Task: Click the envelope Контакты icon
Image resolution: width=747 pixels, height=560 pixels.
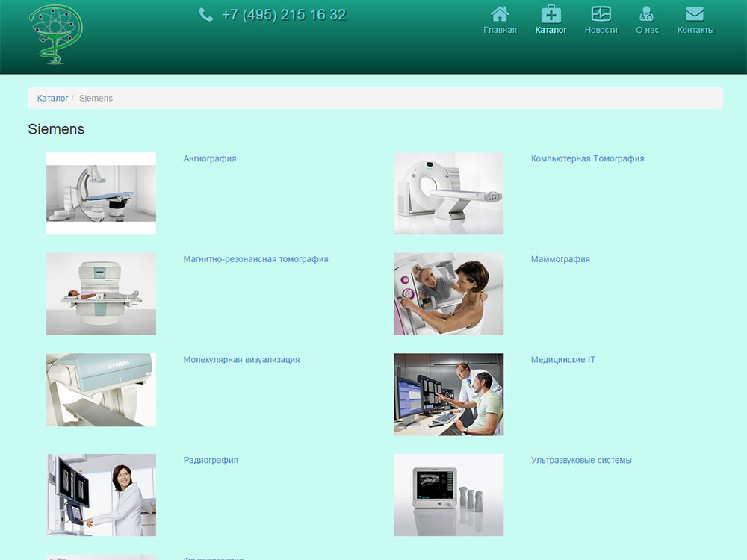Action: 695,13
